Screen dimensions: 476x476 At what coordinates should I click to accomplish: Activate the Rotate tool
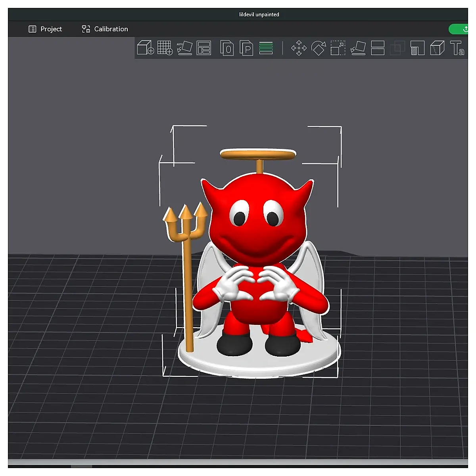click(x=319, y=48)
